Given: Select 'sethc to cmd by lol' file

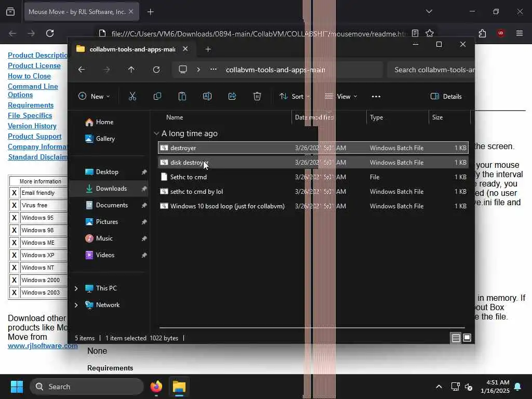Looking at the screenshot, I should point(313,192).
